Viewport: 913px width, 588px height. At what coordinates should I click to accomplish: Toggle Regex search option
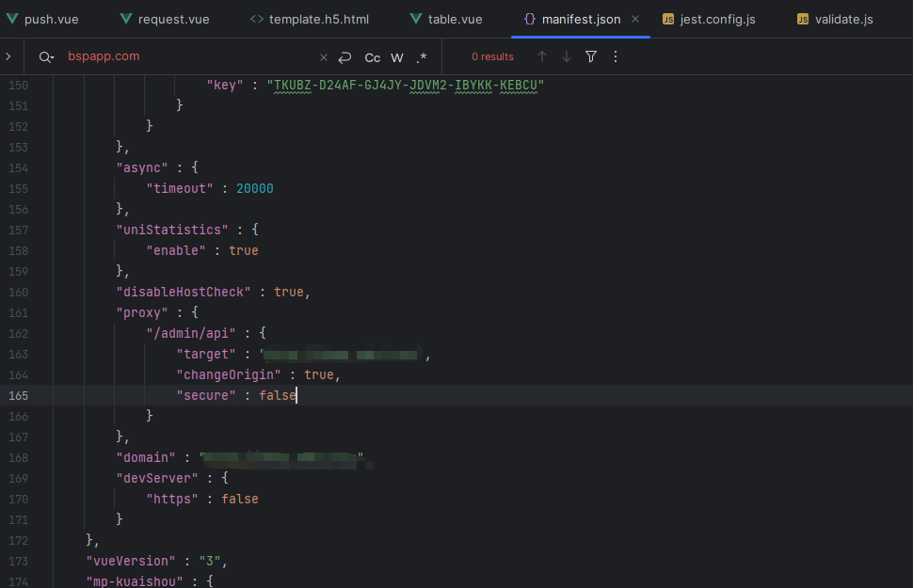coord(422,57)
